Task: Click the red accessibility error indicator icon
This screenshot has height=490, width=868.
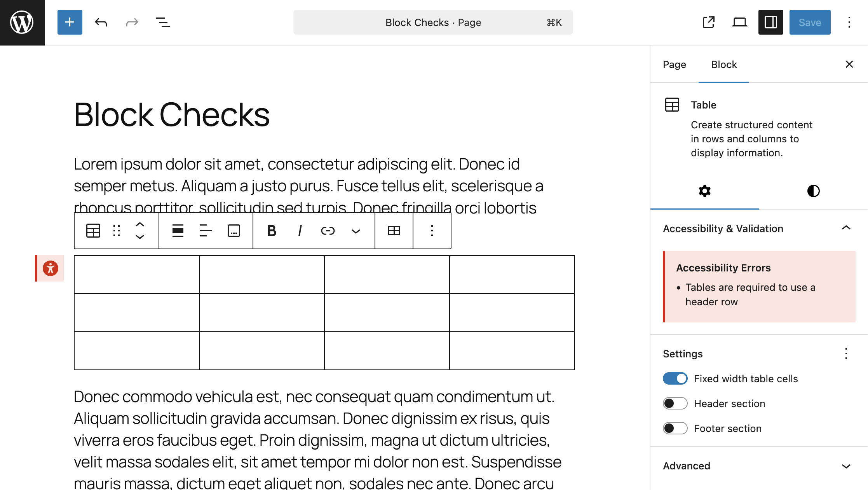Action: (51, 268)
